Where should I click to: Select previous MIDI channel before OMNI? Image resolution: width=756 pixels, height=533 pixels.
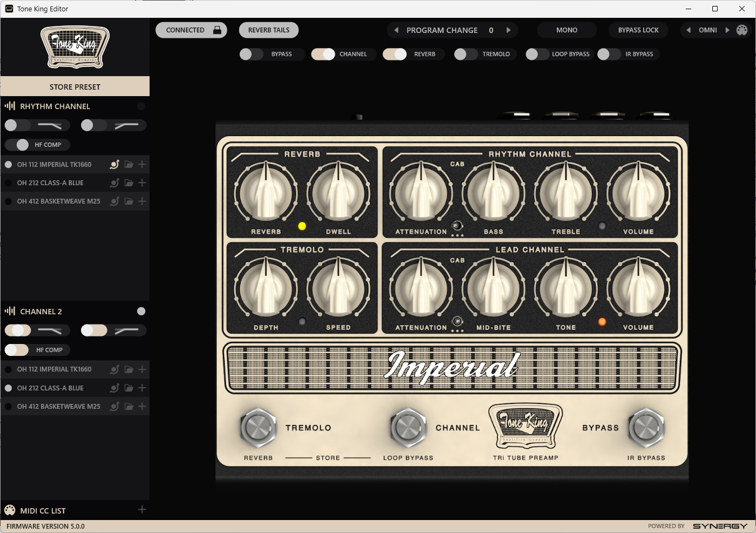coord(688,30)
